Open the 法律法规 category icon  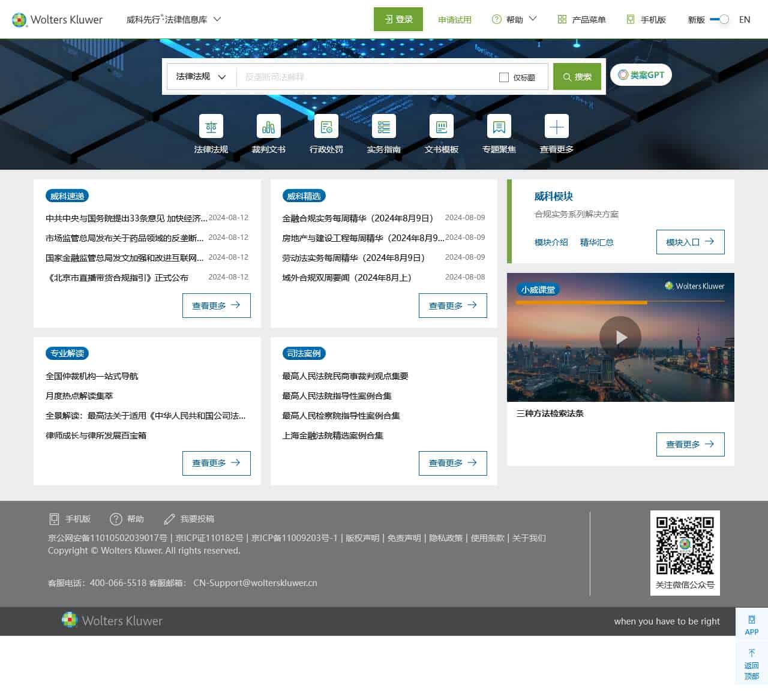click(x=211, y=127)
